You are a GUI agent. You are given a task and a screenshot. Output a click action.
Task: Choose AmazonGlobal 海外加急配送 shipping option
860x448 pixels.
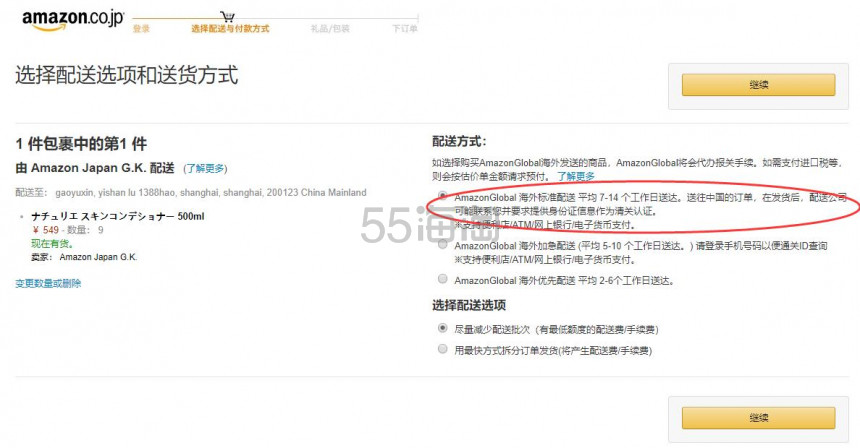(443, 245)
